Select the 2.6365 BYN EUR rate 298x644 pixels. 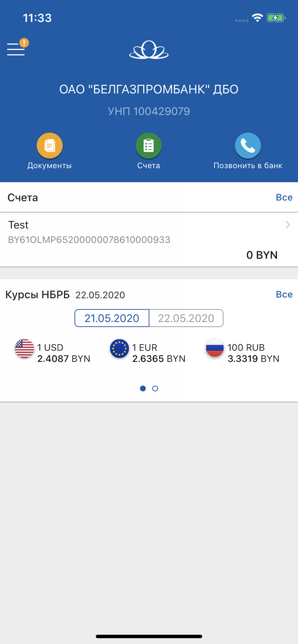[159, 359]
